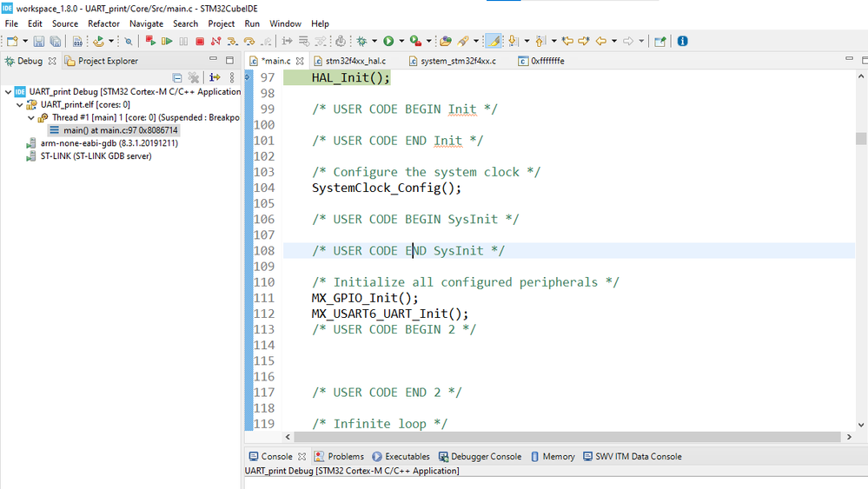Open the dropdown arrow beside New icon

pos(25,41)
